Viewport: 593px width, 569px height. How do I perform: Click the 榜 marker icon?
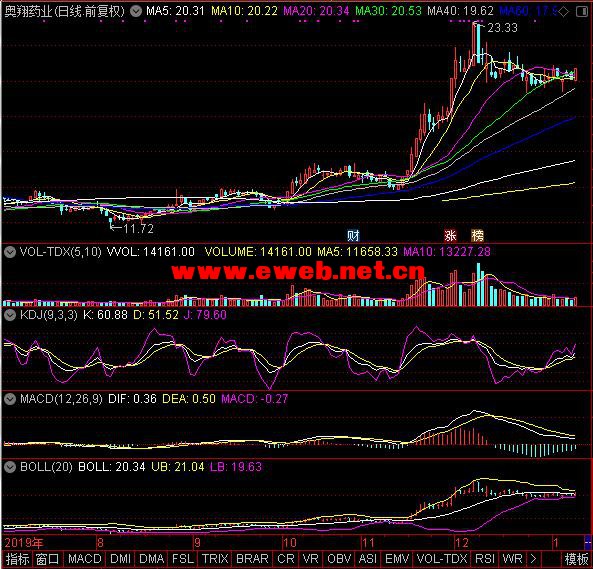tap(478, 236)
